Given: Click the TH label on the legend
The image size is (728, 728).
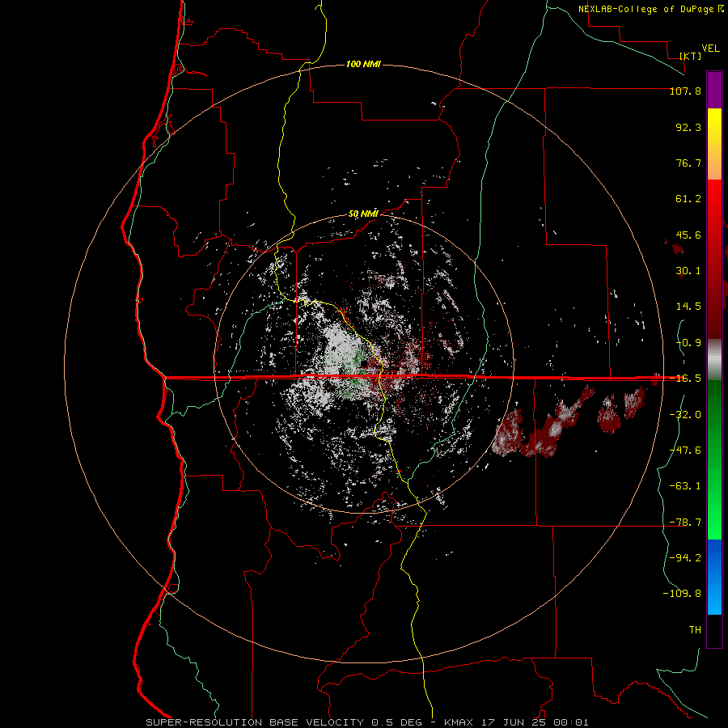Looking at the screenshot, I should pyautogui.click(x=695, y=629).
